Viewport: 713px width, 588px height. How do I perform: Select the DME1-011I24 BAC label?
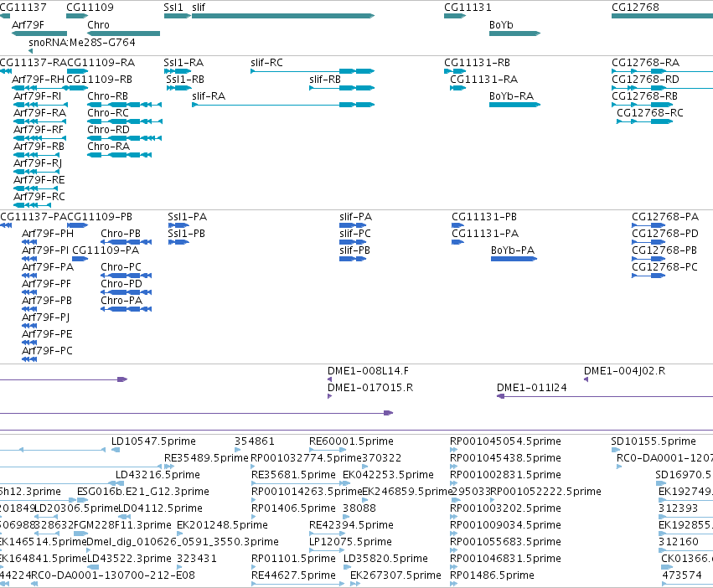(x=532, y=388)
